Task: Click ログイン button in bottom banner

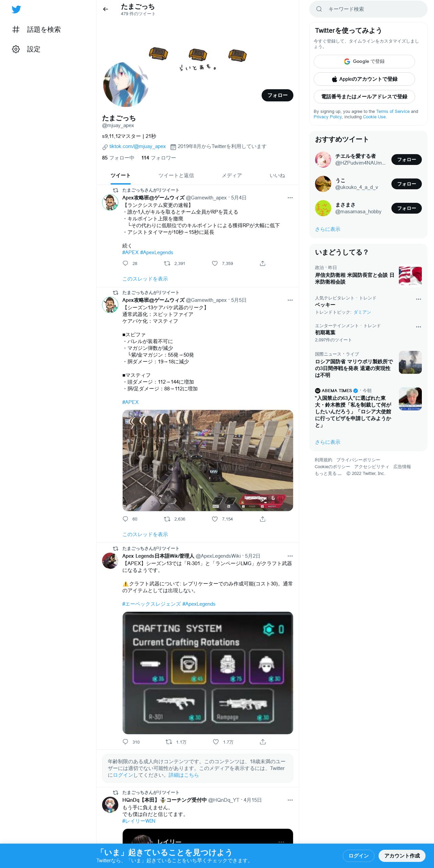Action: tap(358, 856)
